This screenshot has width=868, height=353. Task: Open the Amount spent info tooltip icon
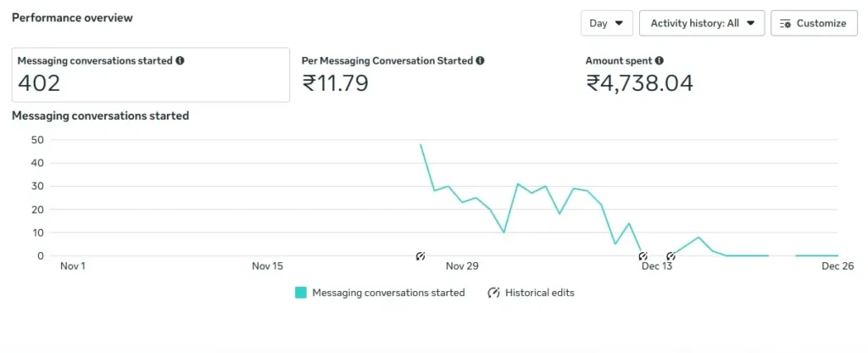click(659, 61)
